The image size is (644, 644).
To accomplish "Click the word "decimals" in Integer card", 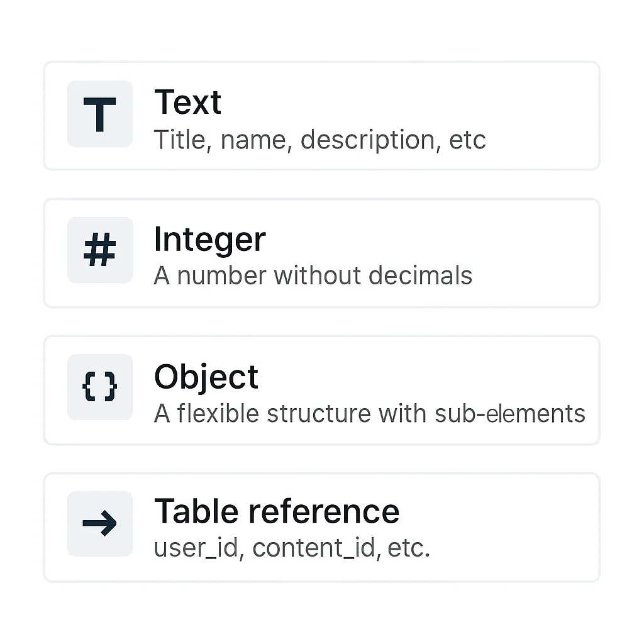I will (x=421, y=275).
